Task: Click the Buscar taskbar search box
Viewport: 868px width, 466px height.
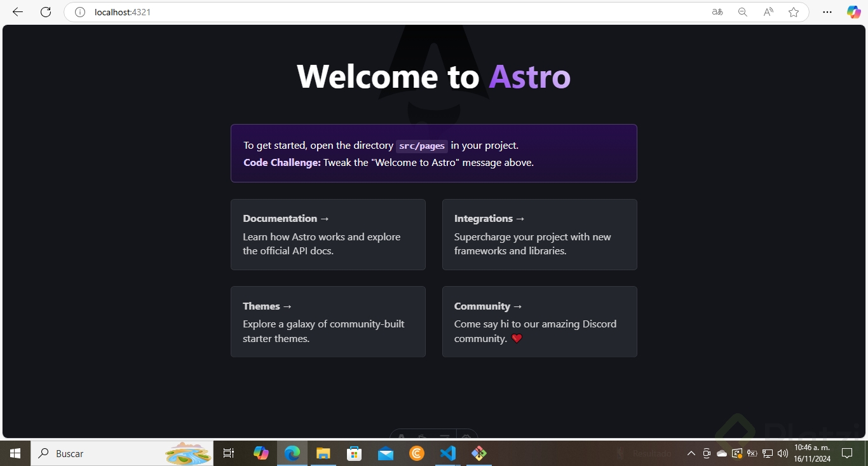Action: [x=122, y=453]
